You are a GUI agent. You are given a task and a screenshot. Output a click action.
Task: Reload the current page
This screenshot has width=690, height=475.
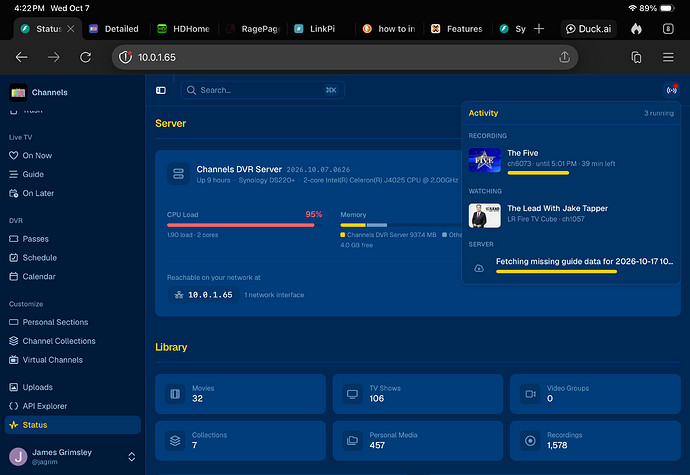[85, 57]
